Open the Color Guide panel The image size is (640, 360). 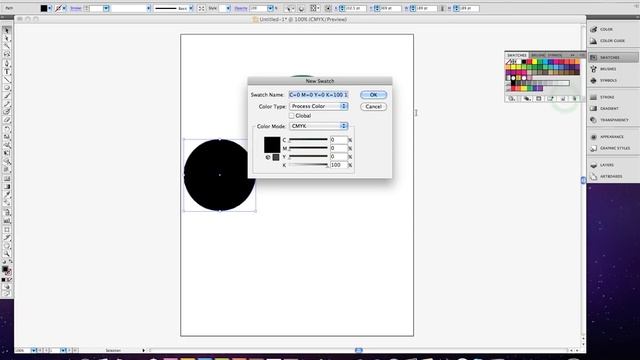coord(613,41)
